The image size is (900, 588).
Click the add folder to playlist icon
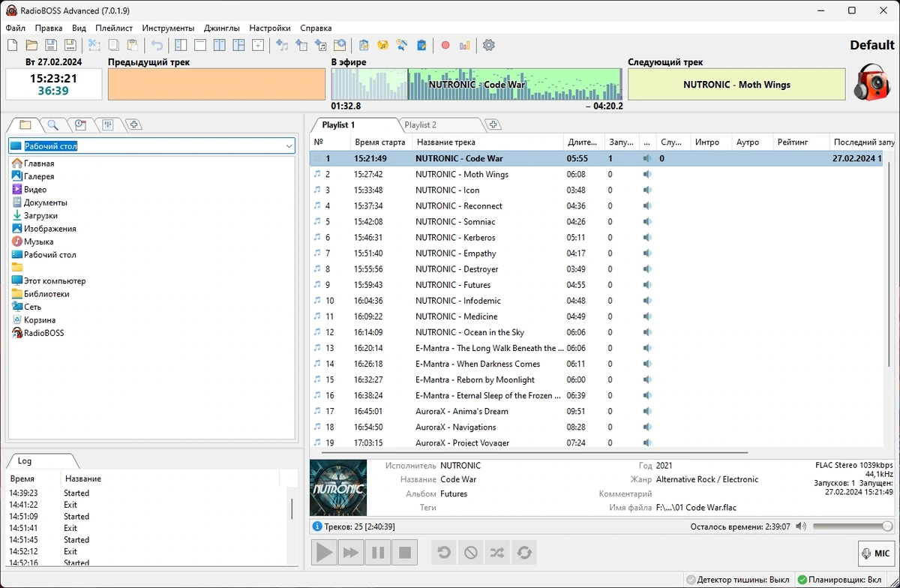339,45
